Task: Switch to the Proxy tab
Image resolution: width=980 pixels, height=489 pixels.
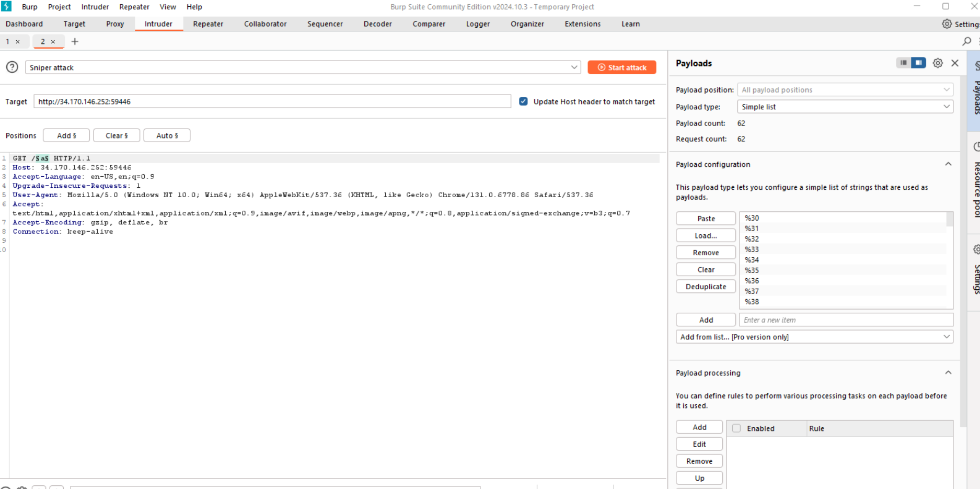Action: pos(115,24)
